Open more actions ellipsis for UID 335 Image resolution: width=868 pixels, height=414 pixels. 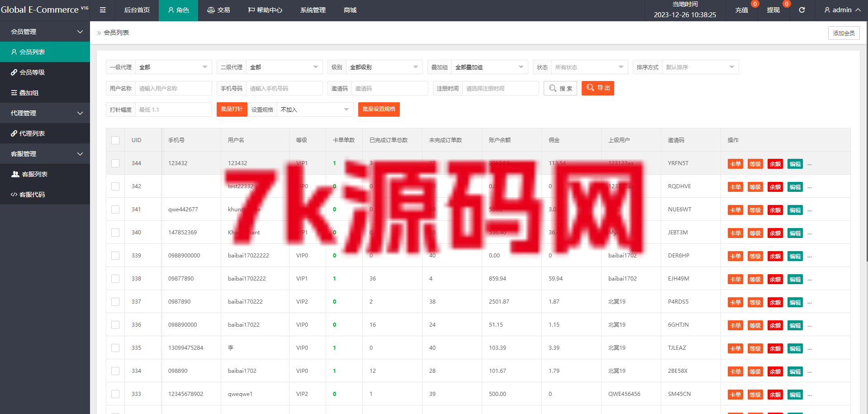(810, 349)
